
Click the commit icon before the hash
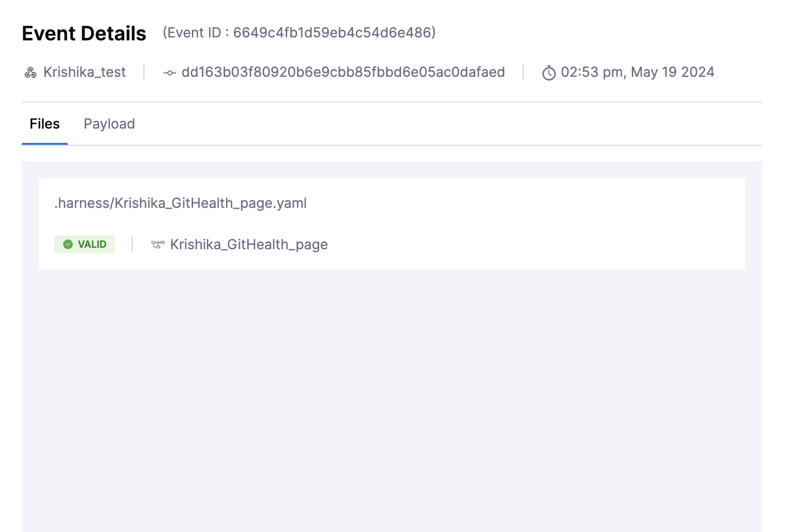[170, 73]
